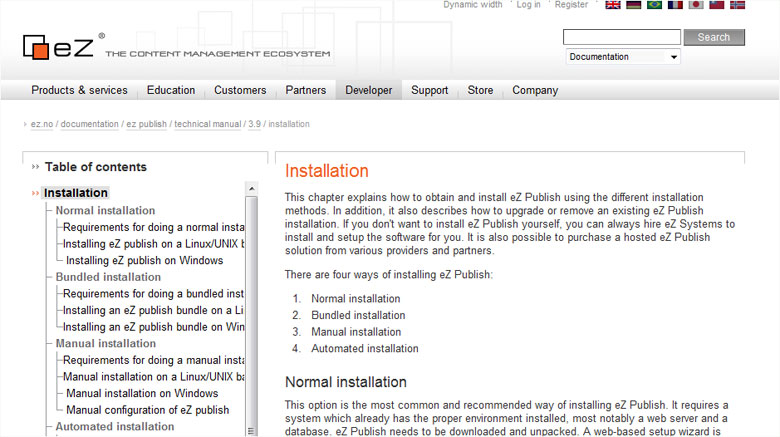Click the Normal installation section heading
Viewport: 780px width, 437px height.
[346, 382]
